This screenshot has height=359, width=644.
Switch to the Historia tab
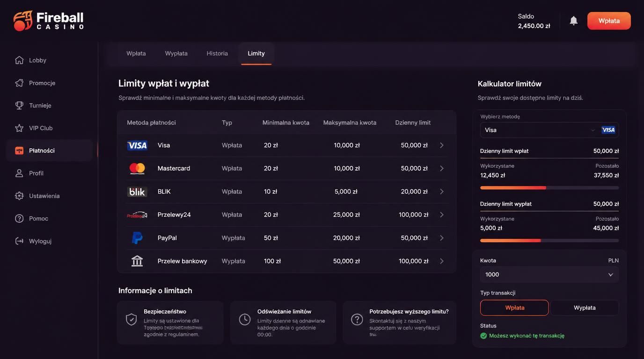217,53
